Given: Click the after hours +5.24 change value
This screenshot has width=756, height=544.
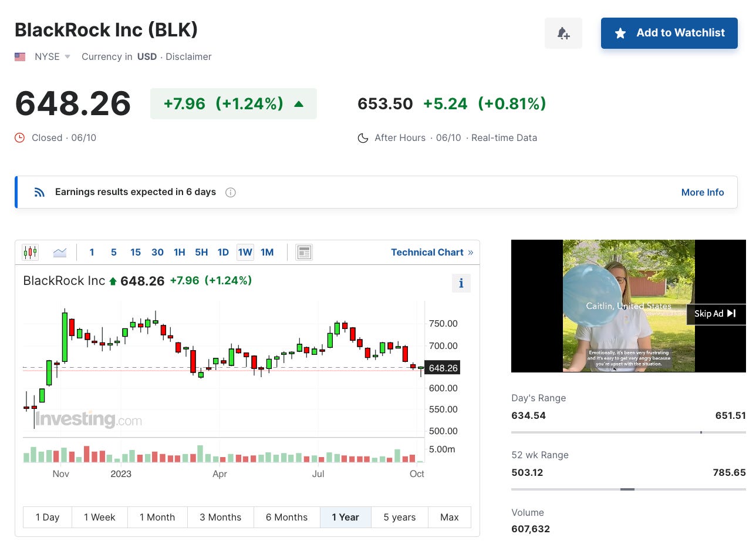Looking at the screenshot, I should 445,104.
